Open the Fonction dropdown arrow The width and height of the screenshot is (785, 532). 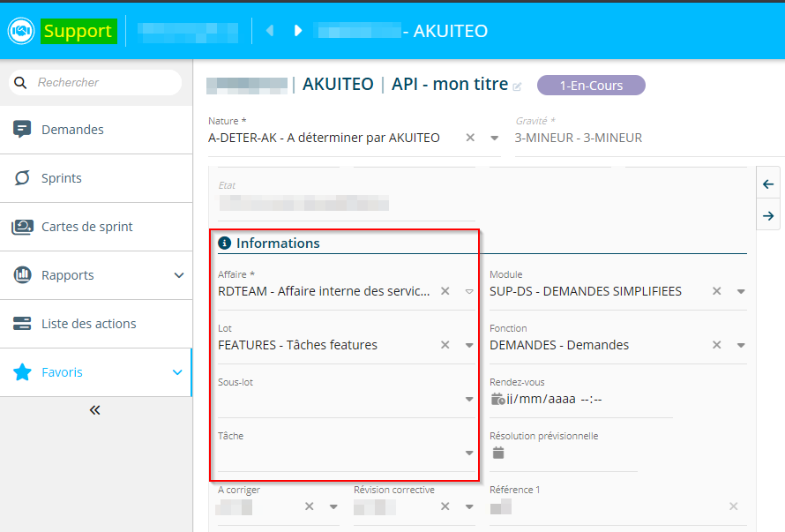[741, 345]
